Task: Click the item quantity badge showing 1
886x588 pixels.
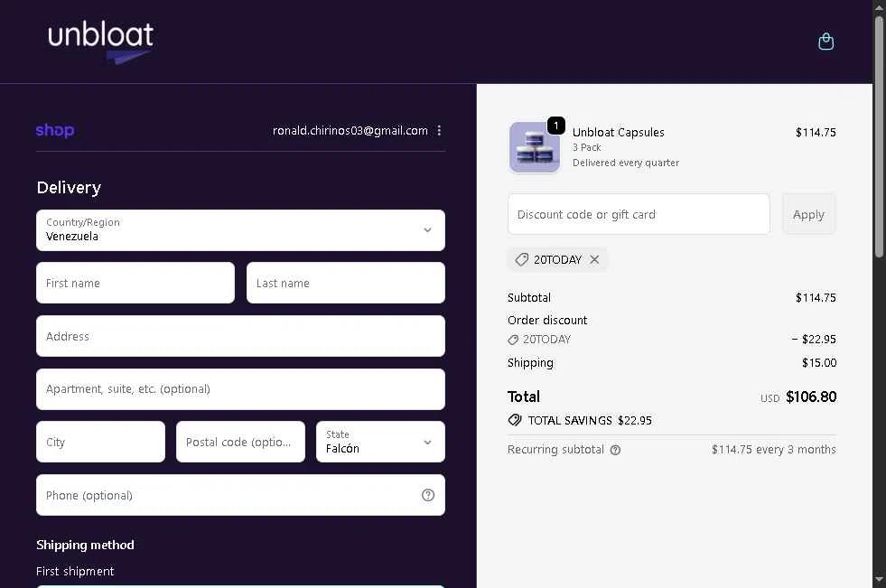Action: click(x=556, y=126)
